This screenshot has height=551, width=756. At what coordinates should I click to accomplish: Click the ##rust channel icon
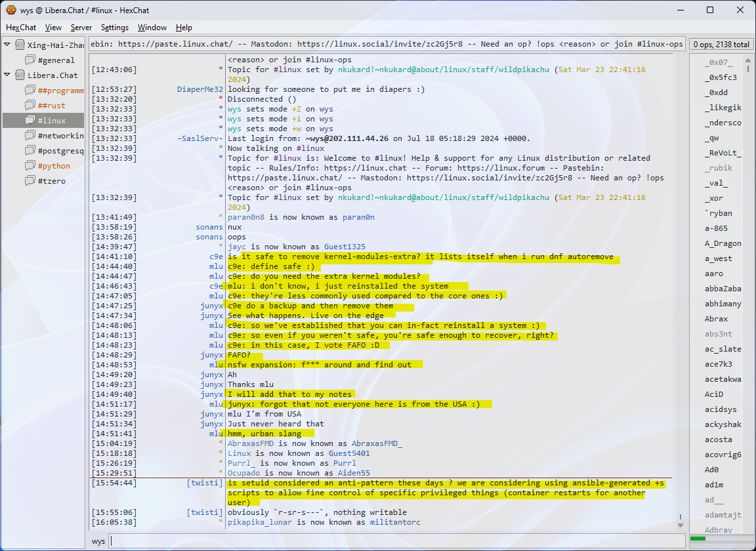point(30,106)
